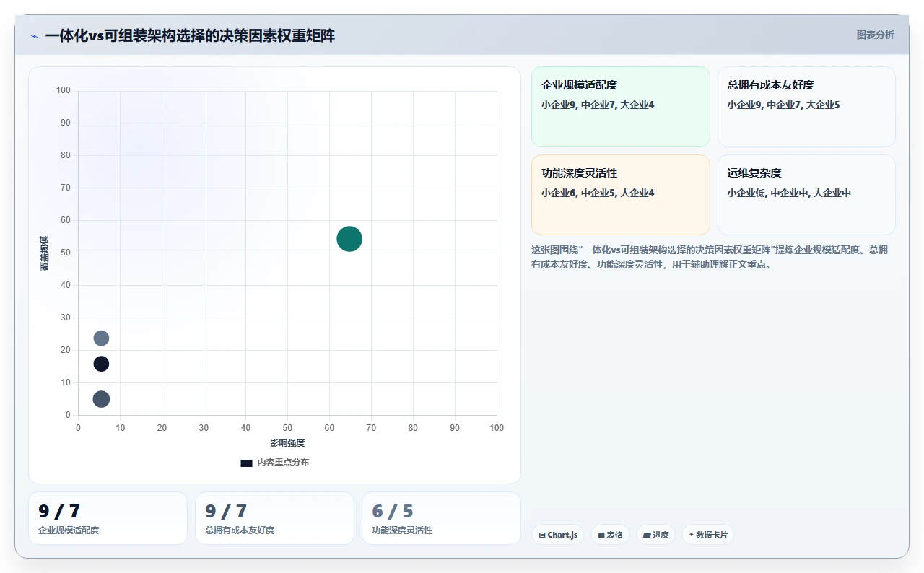The height and width of the screenshot is (573, 924).
Task: Open the 企业规模适配度 green card
Action: pos(621,107)
